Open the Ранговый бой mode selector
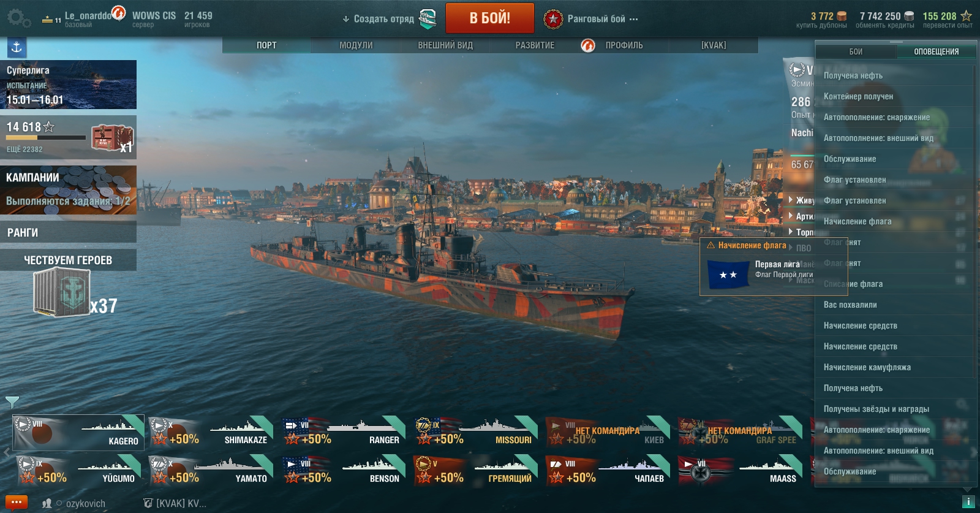This screenshot has height=513, width=980. pos(591,19)
